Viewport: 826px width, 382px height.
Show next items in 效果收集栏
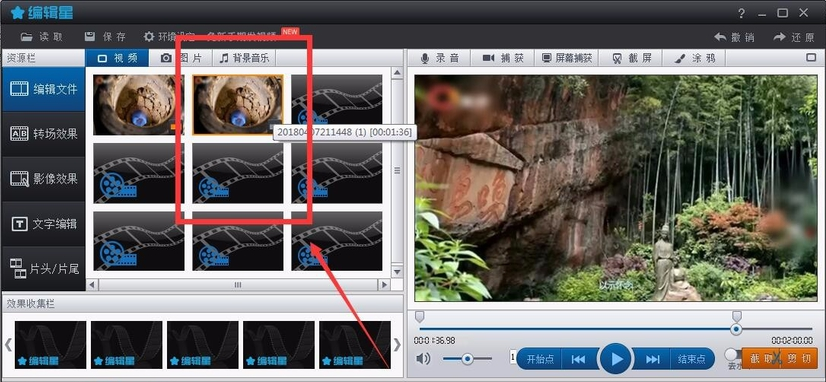(x=397, y=345)
